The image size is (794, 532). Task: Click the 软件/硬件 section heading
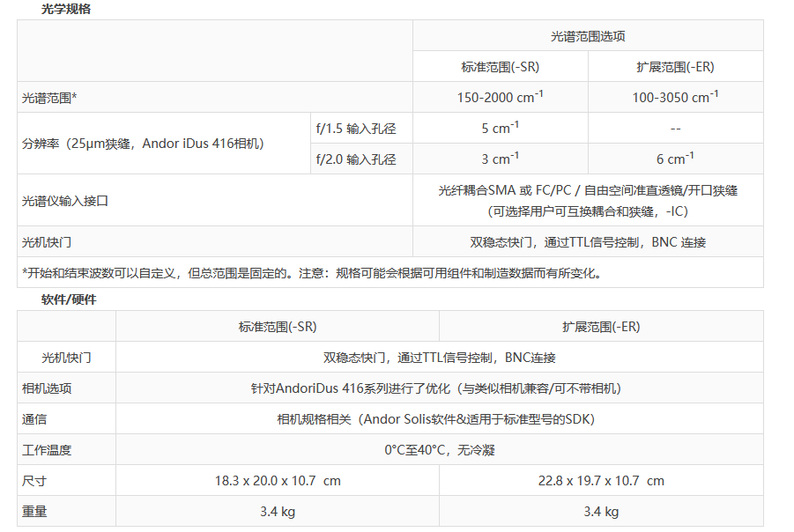[x=69, y=299]
